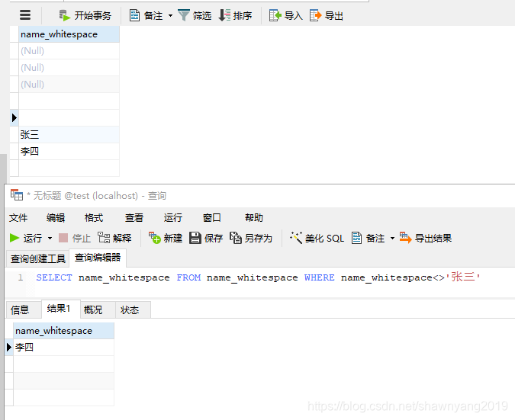The height and width of the screenshot is (420, 515).
Task: Click the 停止 stop icon
Action: click(x=63, y=238)
